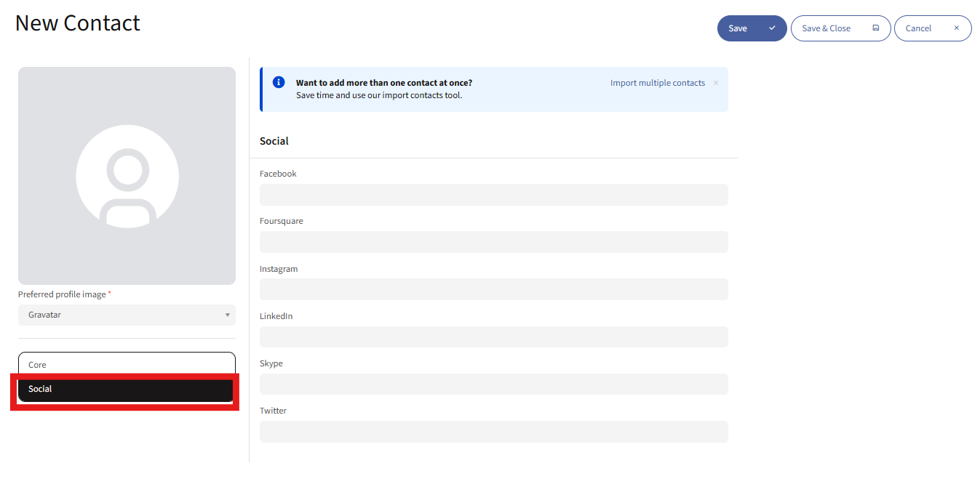
Task: Switch to the Core tab
Action: [x=127, y=365]
